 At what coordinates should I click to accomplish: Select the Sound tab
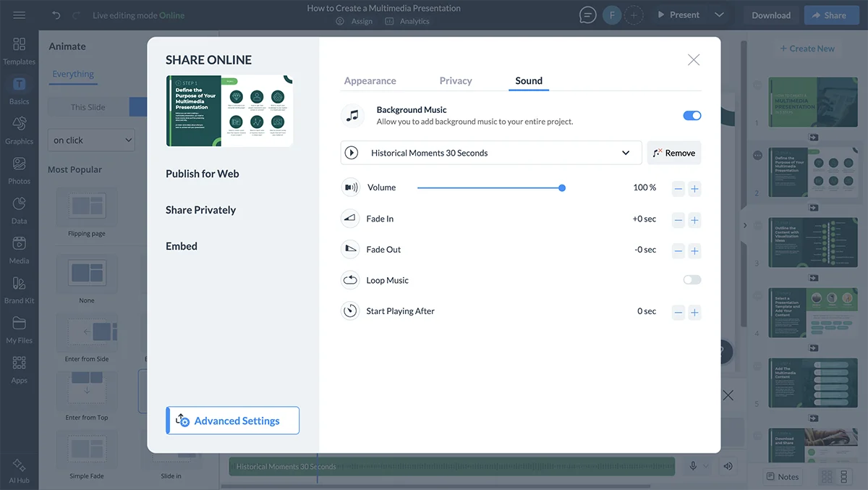pos(529,81)
